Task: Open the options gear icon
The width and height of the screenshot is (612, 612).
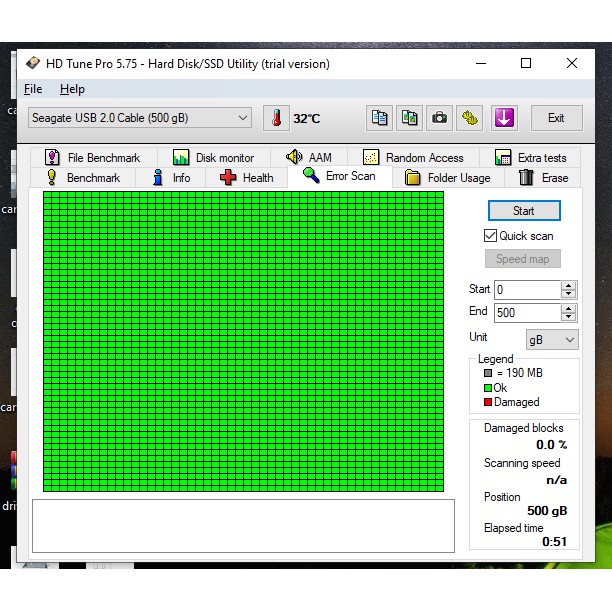Action: coord(469,118)
